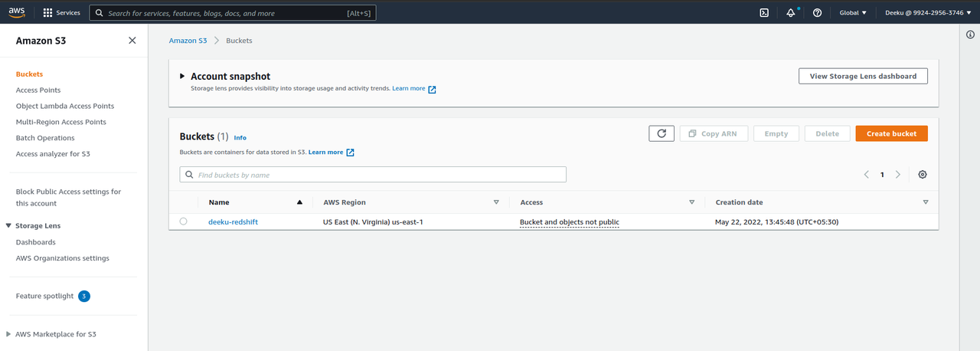Image resolution: width=980 pixels, height=351 pixels.
Task: Open Access analyzer for S3
Action: [x=53, y=154]
